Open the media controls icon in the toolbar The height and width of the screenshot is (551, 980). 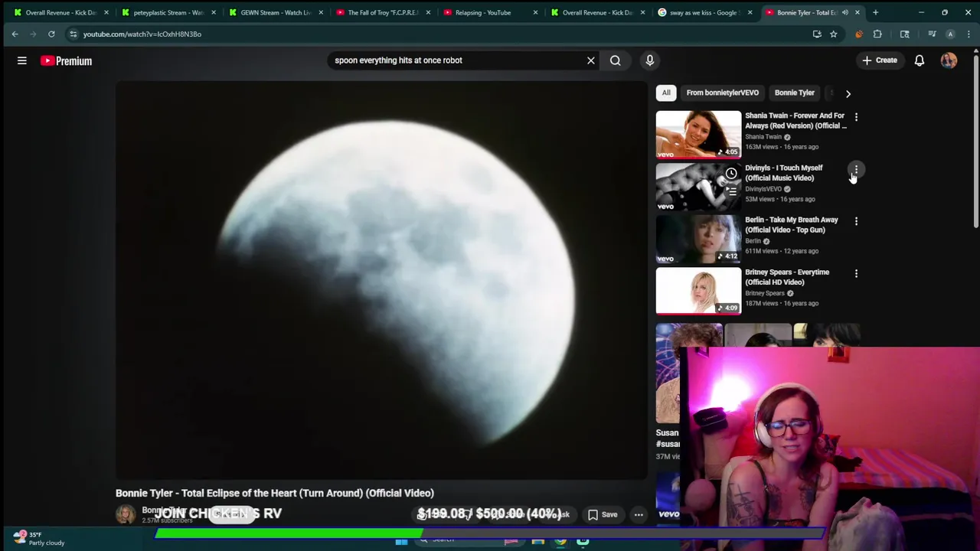932,34
